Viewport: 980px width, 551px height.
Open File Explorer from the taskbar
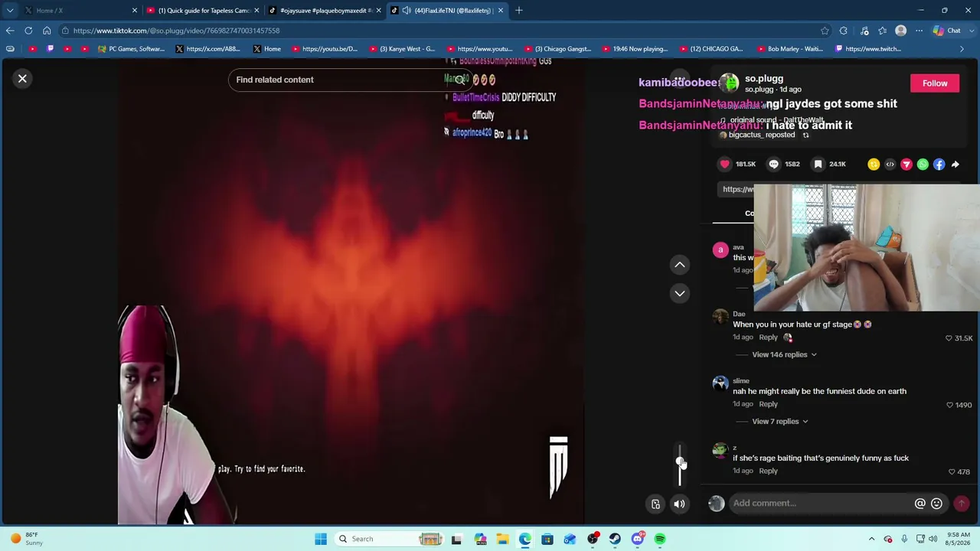coord(502,539)
